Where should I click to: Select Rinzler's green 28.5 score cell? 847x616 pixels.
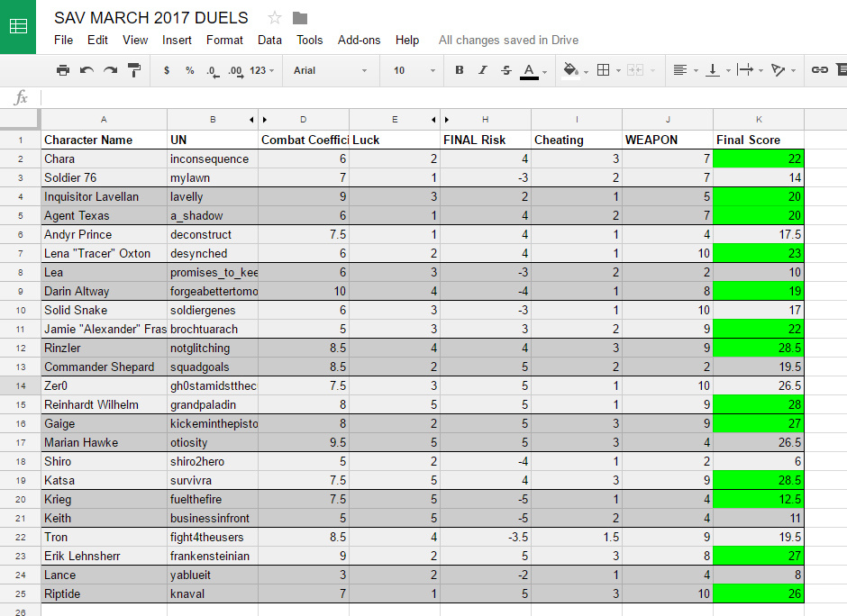click(759, 348)
